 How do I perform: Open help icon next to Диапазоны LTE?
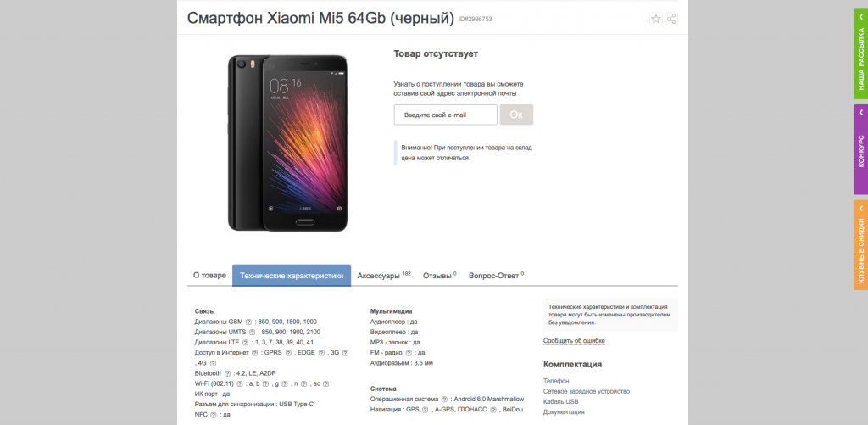coord(245,343)
